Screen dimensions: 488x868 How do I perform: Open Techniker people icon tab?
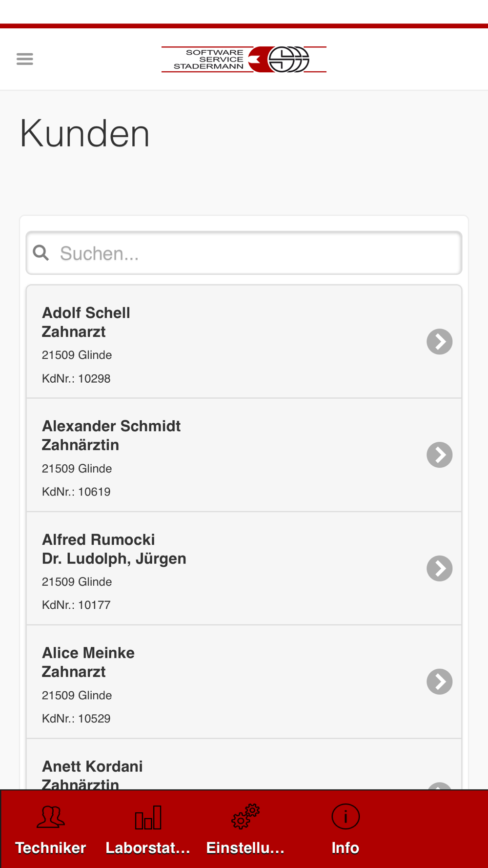50,817
